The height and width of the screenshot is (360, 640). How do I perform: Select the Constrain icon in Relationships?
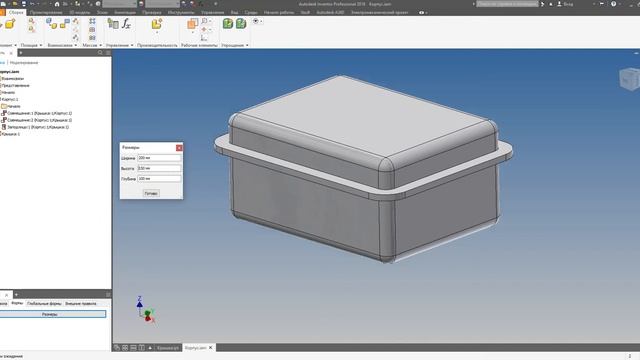(64, 24)
